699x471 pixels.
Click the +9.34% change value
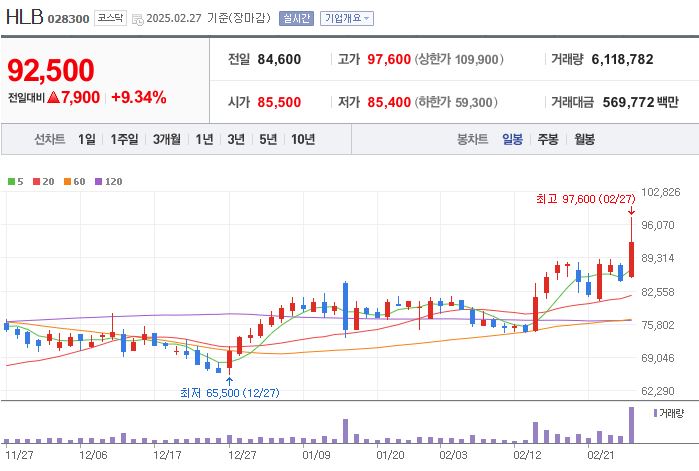click(139, 97)
